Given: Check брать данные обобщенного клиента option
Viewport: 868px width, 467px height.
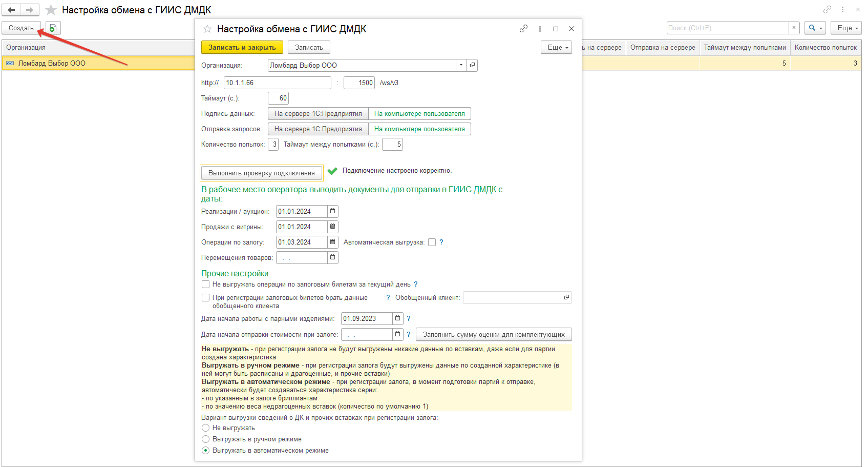Looking at the screenshot, I should pyautogui.click(x=205, y=297).
